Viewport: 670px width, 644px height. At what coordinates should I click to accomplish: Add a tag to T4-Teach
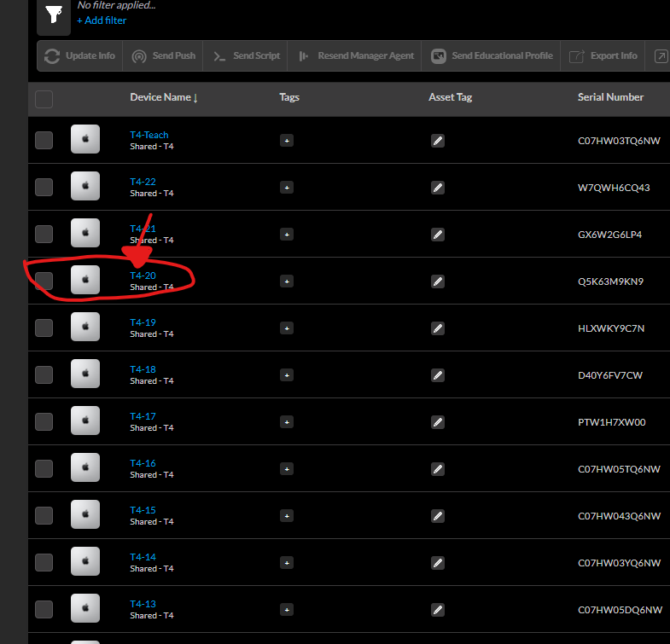287,141
